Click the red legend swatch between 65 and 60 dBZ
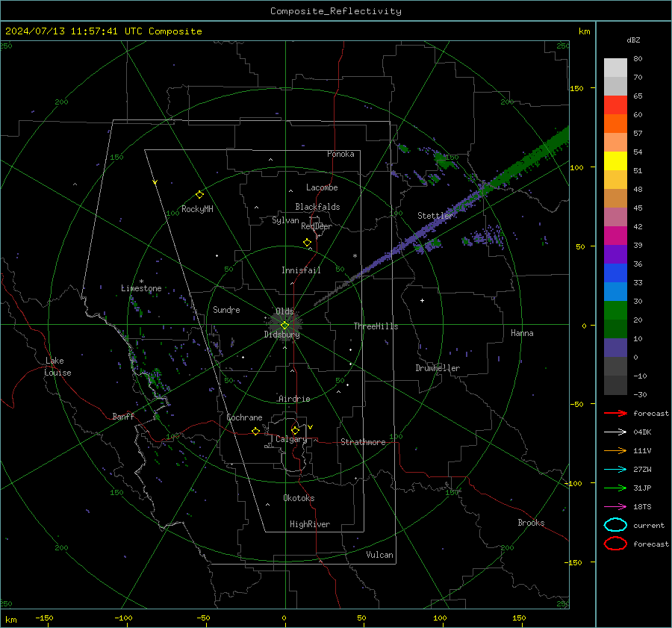The width and height of the screenshot is (672, 628). point(615,105)
